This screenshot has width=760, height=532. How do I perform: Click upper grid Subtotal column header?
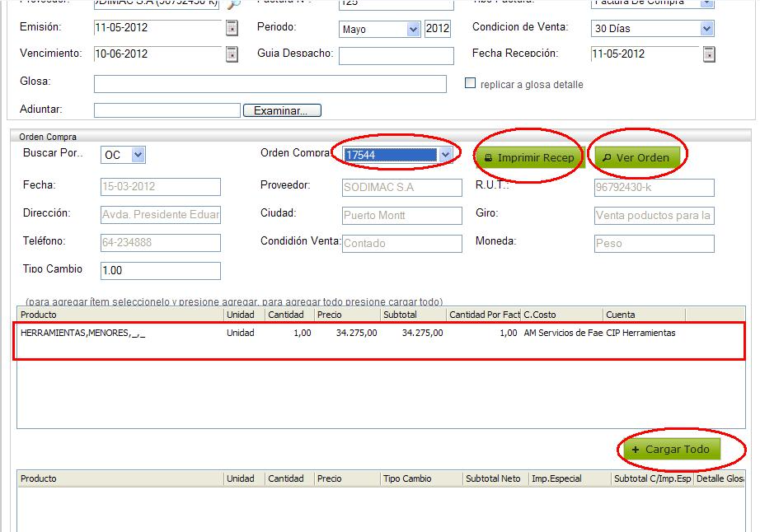click(413, 315)
